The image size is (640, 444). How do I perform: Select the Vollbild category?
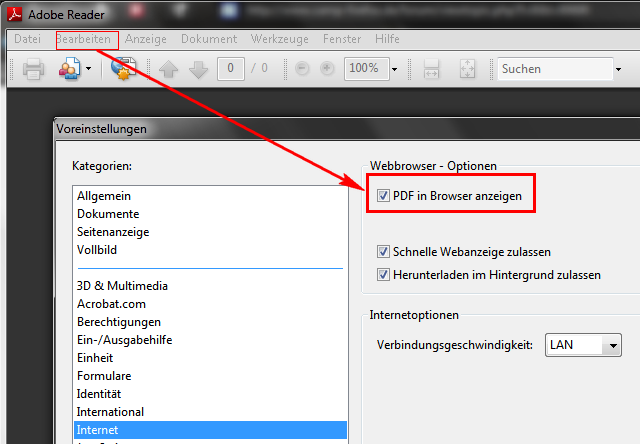click(x=210, y=250)
